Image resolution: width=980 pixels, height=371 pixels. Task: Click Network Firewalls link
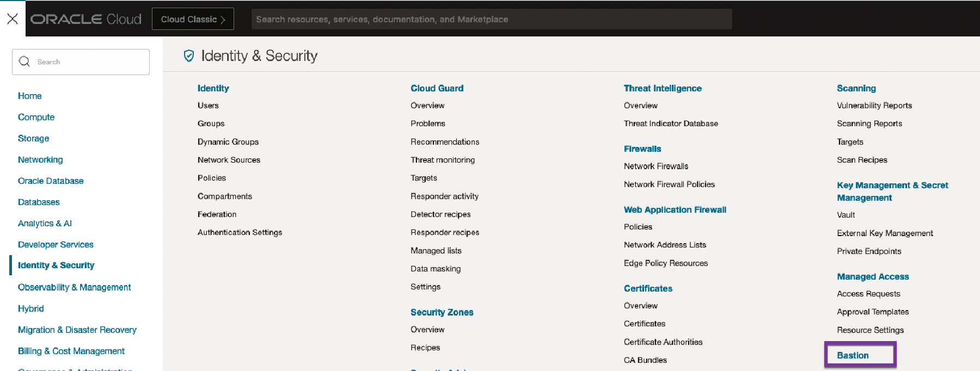tap(656, 166)
